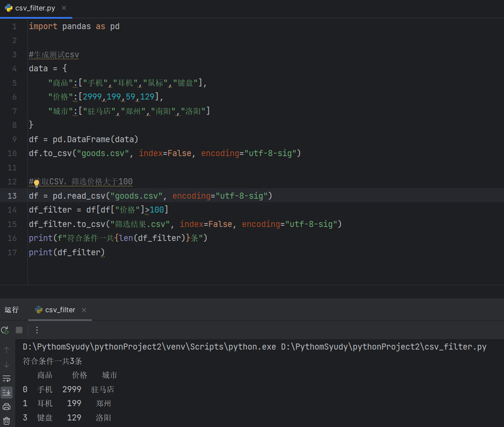The width and height of the screenshot is (504, 427).
Task: Open the 运行 tool window label
Action: point(11,310)
